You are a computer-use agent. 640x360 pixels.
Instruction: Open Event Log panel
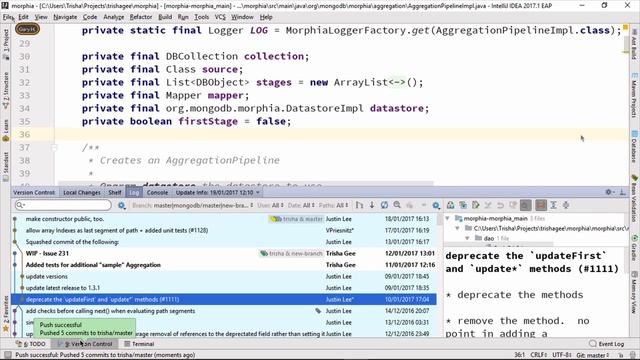tap(607, 344)
